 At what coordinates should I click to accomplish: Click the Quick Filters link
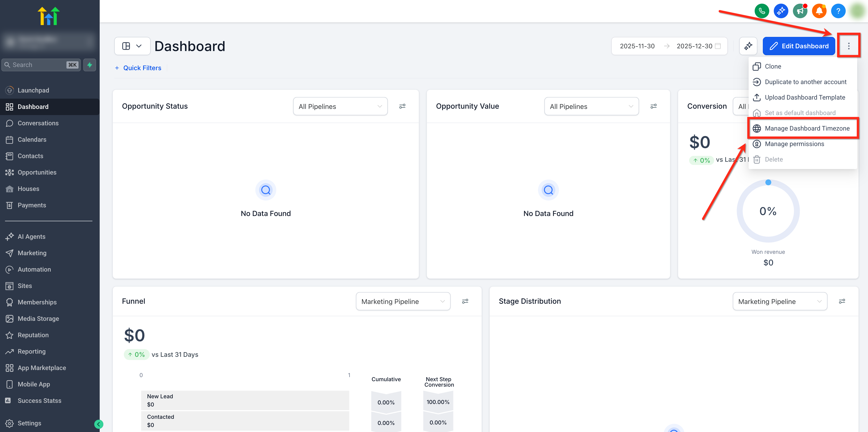tap(142, 68)
